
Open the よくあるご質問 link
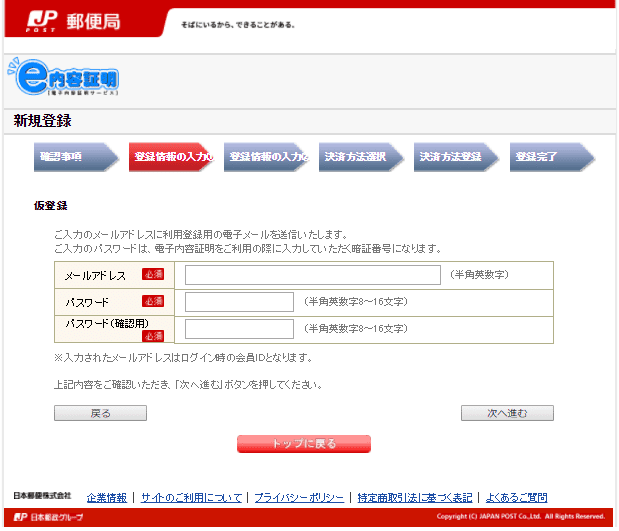[516, 497]
